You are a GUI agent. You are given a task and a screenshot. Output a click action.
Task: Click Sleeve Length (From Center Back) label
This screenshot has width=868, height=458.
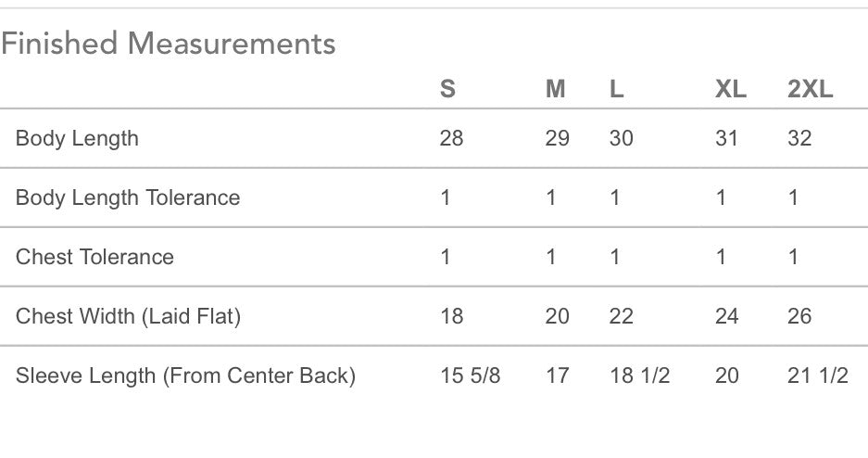[185, 375]
